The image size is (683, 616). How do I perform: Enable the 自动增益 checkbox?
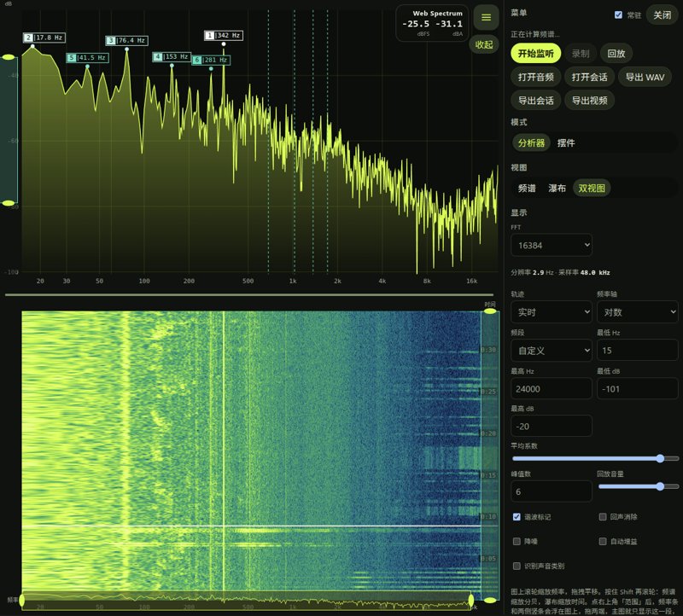click(603, 541)
